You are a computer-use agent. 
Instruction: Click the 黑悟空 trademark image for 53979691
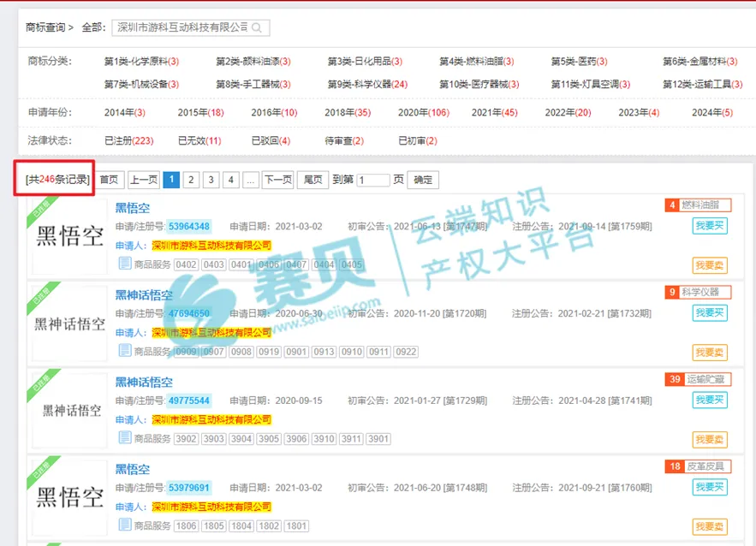click(x=69, y=497)
